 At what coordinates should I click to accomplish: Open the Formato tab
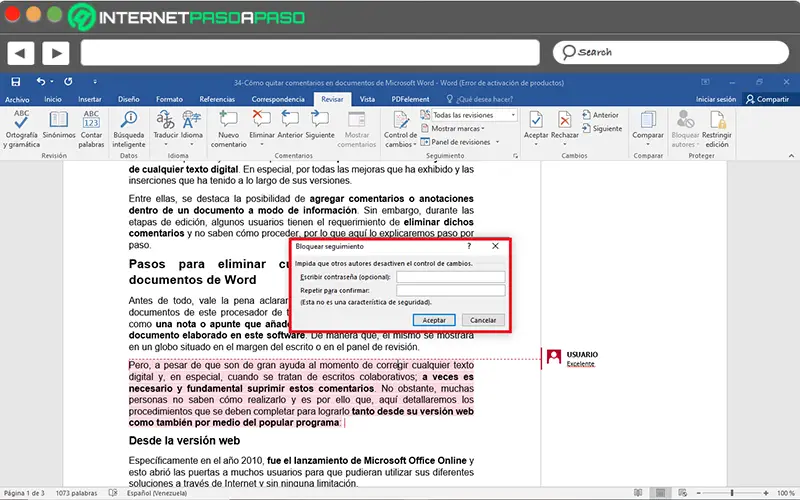169,99
